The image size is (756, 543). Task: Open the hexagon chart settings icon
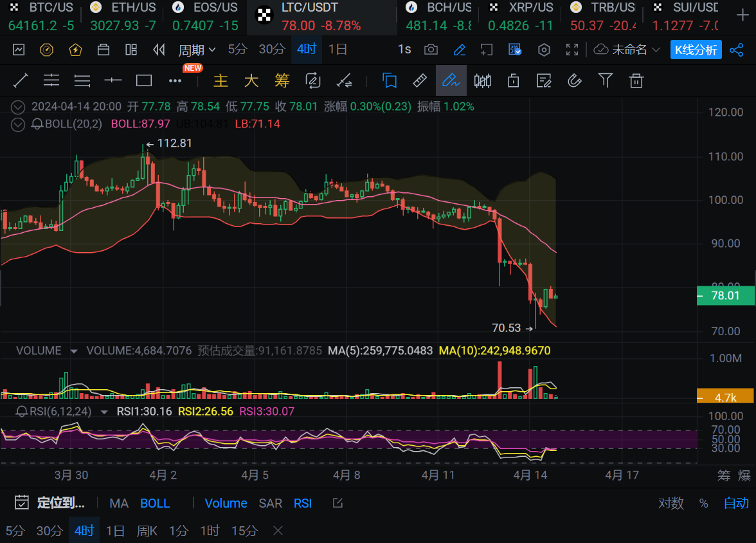(544, 50)
